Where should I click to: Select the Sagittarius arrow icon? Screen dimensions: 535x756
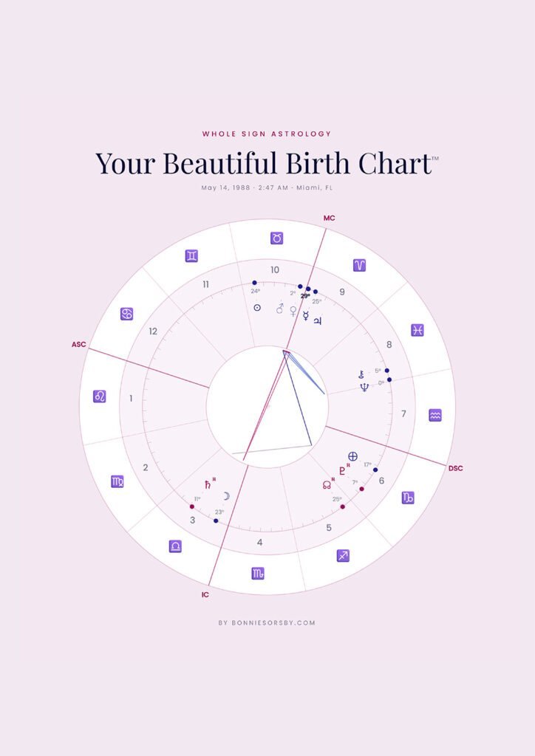(x=343, y=555)
